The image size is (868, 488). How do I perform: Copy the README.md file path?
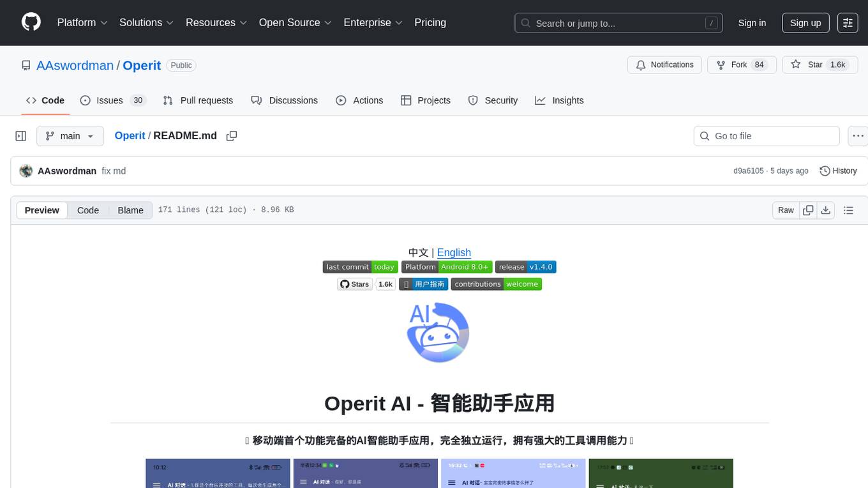232,136
